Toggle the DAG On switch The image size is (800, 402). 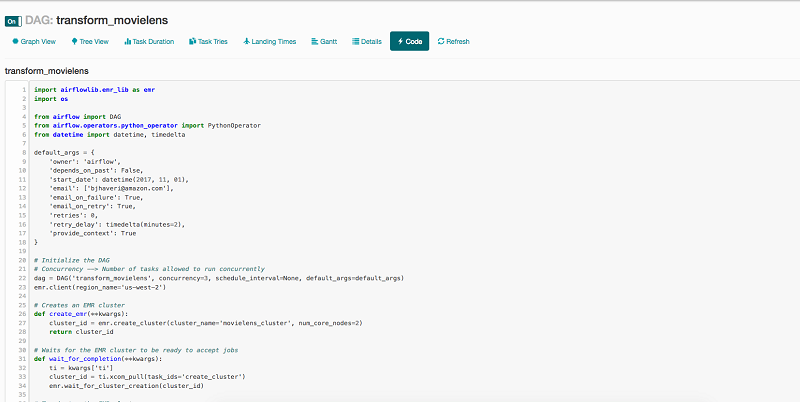[13, 21]
